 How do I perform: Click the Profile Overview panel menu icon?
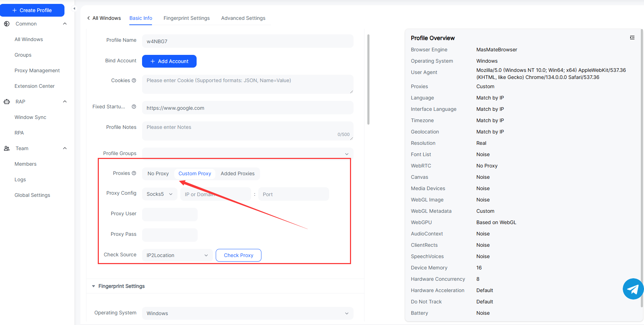[x=632, y=38]
